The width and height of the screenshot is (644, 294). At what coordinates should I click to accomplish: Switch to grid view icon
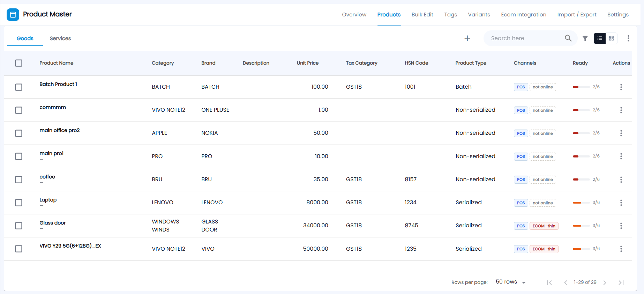(x=612, y=38)
